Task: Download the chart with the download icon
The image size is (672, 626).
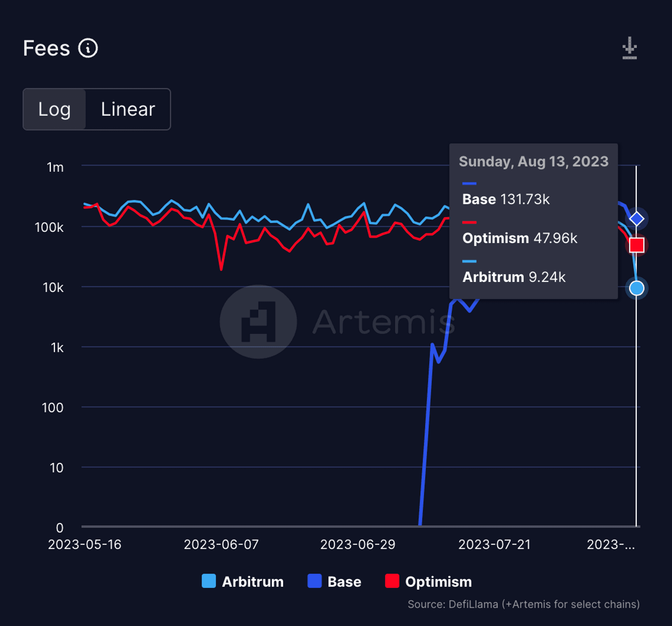Action: tap(629, 49)
